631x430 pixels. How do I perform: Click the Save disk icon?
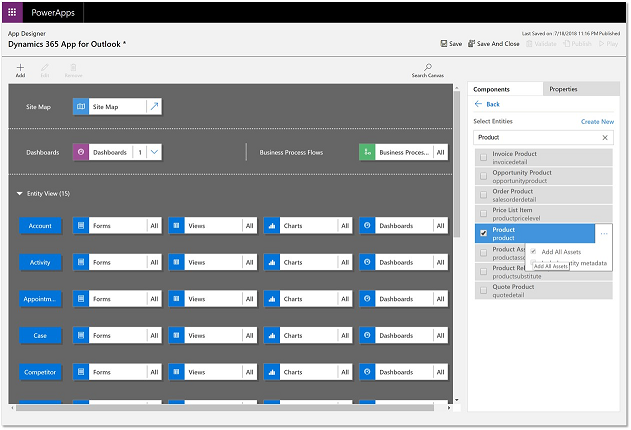(443, 43)
